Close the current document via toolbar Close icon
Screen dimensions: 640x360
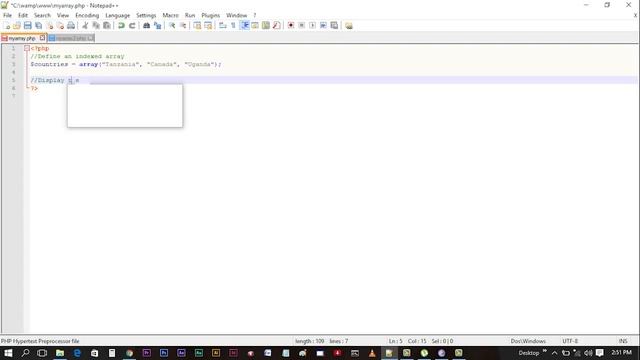coord(49,25)
